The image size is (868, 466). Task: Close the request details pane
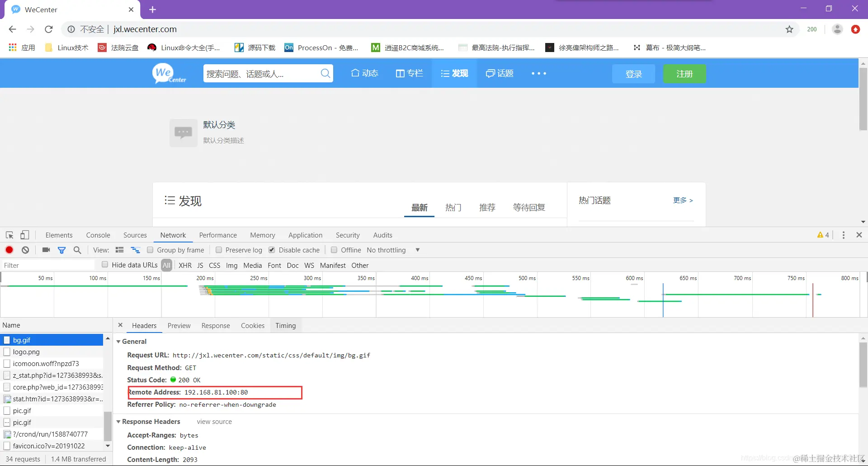click(x=120, y=325)
